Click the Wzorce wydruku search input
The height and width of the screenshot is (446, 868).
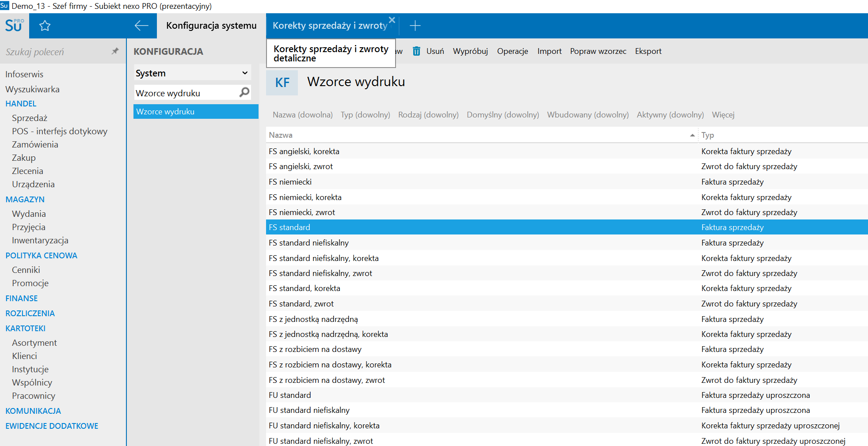tap(187, 93)
